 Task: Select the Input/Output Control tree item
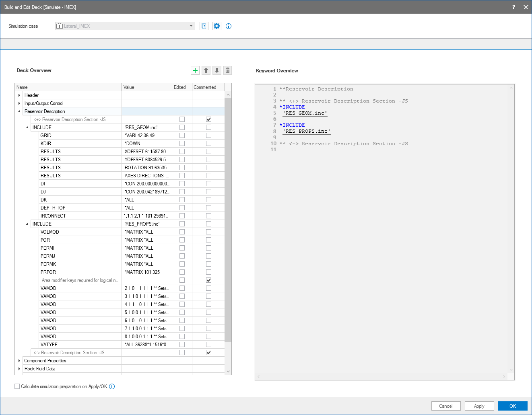coord(44,103)
